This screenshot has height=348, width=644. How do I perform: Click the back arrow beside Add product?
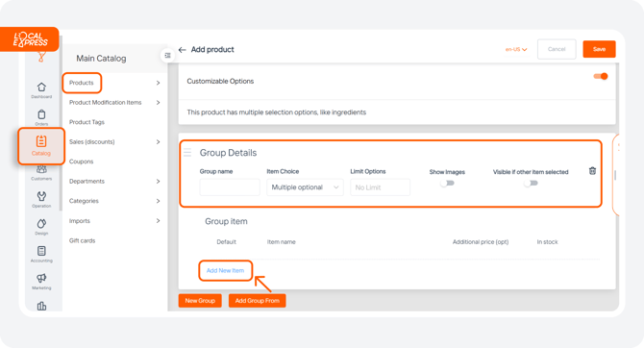183,50
